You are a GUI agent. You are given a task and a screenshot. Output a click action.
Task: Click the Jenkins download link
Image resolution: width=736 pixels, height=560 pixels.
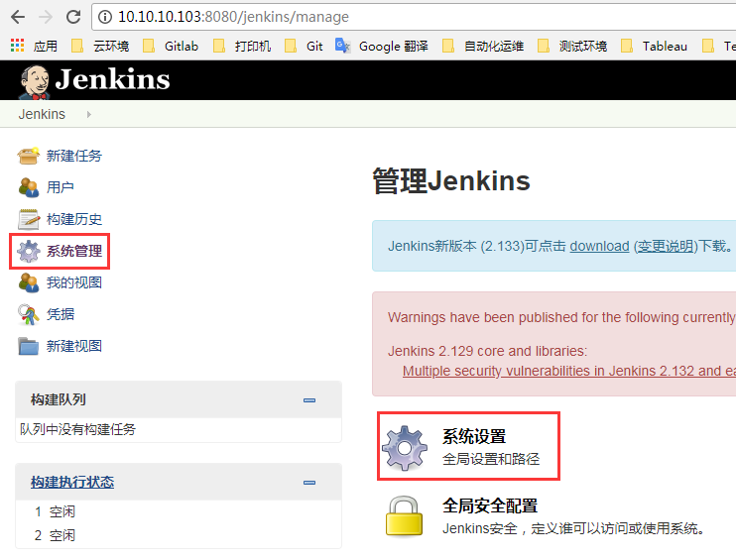[x=599, y=246]
